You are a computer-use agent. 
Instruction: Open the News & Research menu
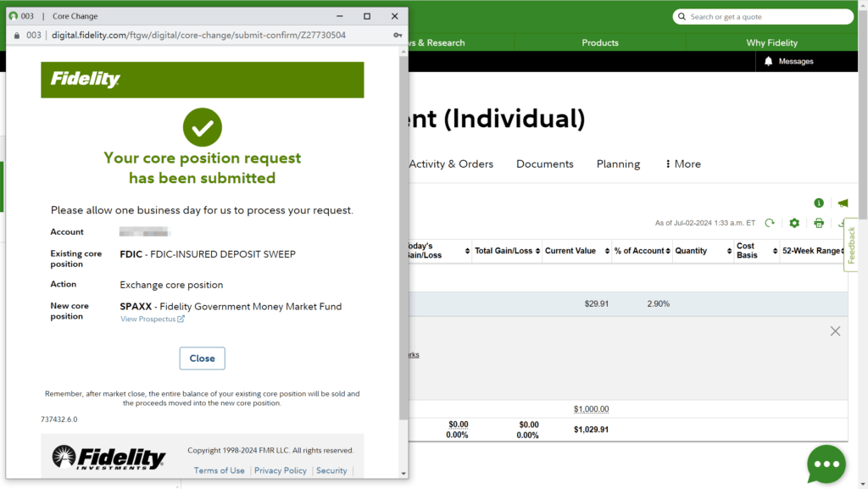click(437, 42)
